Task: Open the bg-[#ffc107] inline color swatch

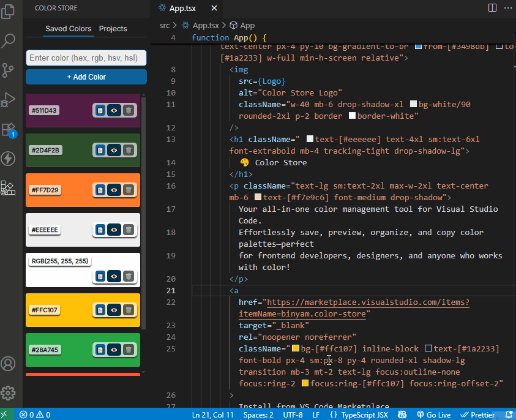Action: (x=296, y=348)
